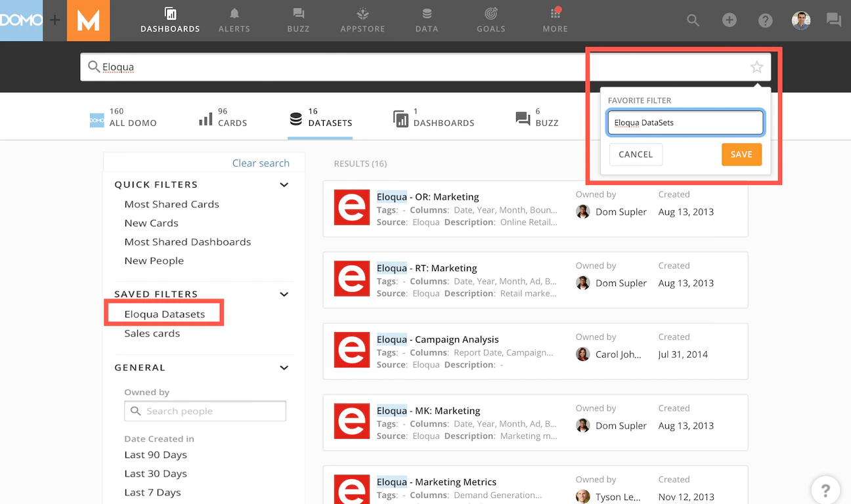Click the Search people field
The image size is (851, 504).
pos(205,411)
